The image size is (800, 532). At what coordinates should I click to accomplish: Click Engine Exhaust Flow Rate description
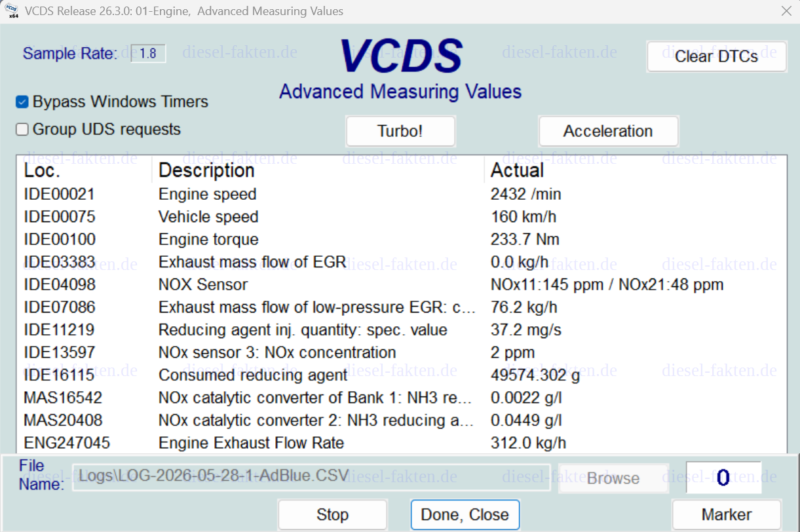251,443
